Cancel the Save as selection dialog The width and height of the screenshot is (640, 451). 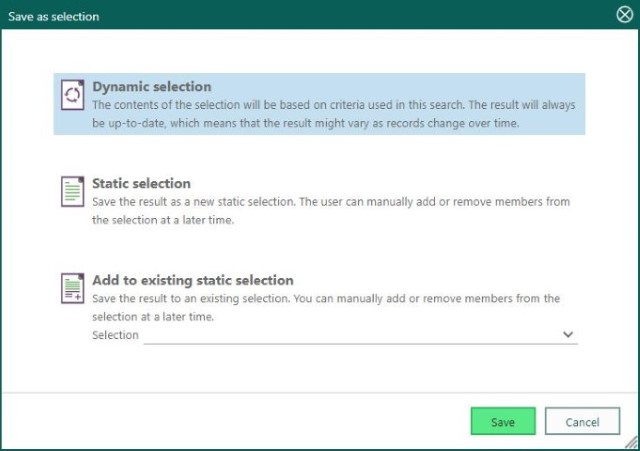point(582,422)
